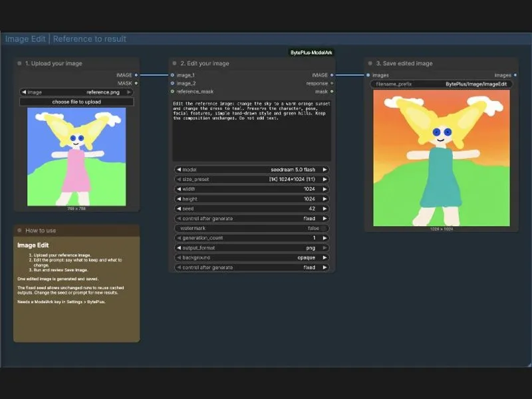Click the right arrow on output_format
This screenshot has height=399, width=532.
pos(325,247)
